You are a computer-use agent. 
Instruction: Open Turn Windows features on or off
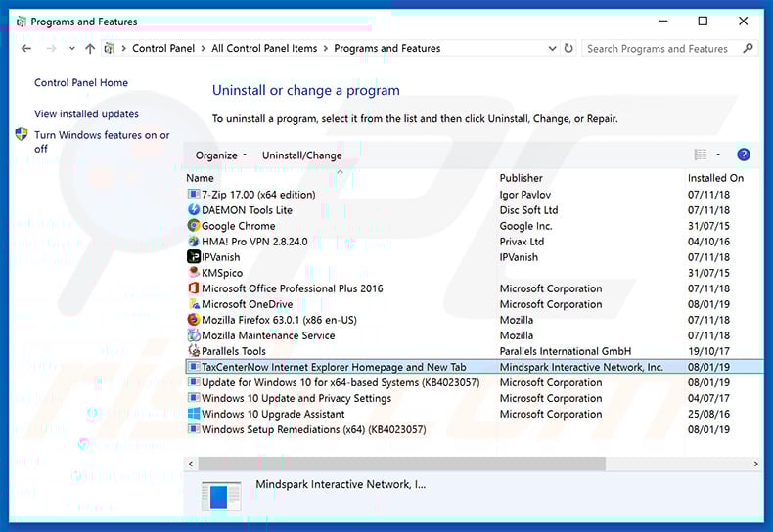[102, 142]
